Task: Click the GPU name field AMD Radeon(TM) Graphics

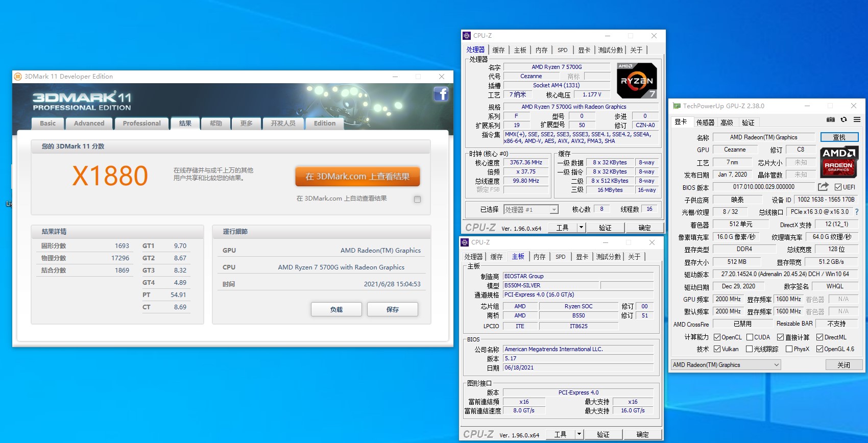Action: (x=763, y=137)
